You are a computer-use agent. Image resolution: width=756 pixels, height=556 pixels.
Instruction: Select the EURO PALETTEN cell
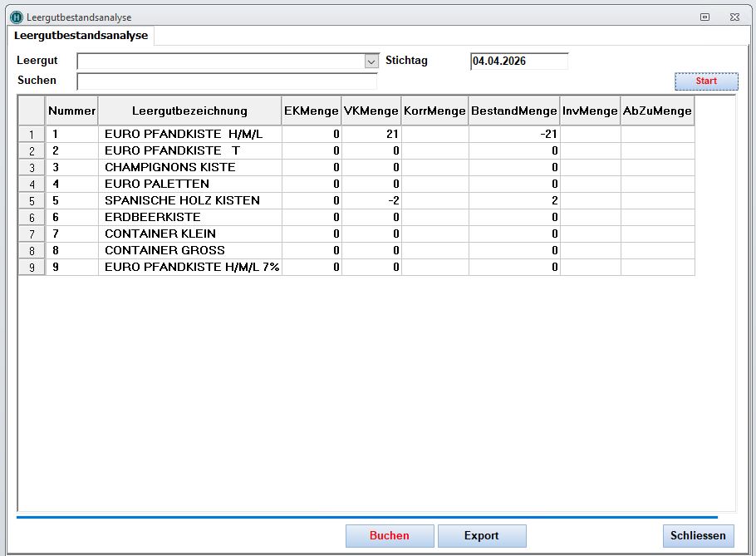click(x=189, y=184)
